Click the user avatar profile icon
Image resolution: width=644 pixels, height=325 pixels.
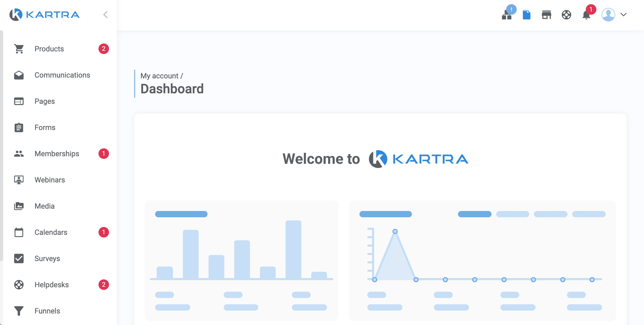pos(608,15)
